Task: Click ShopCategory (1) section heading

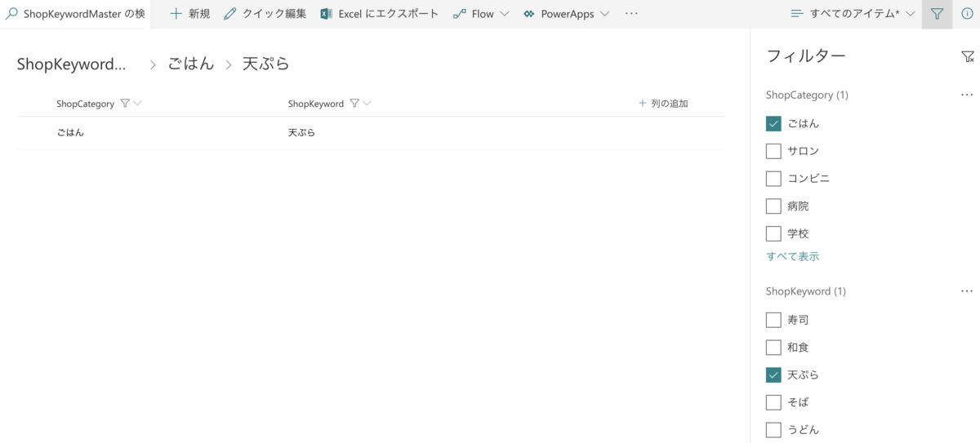Action: tap(807, 95)
